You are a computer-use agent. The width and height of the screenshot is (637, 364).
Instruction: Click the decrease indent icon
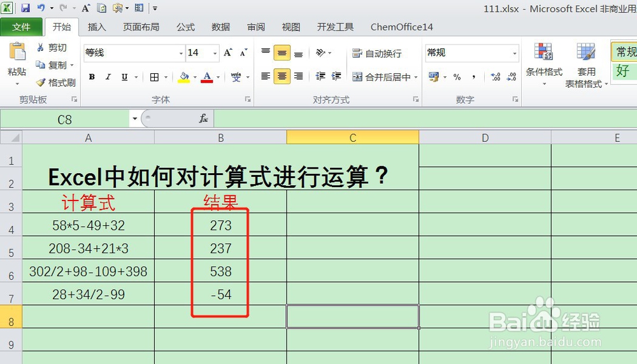(320, 76)
